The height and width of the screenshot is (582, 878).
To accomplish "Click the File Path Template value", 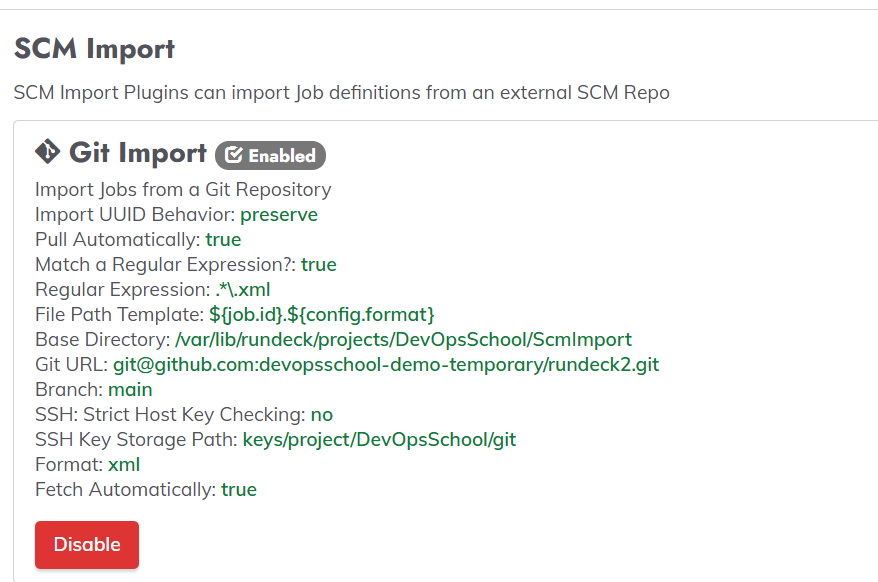I will tap(322, 314).
